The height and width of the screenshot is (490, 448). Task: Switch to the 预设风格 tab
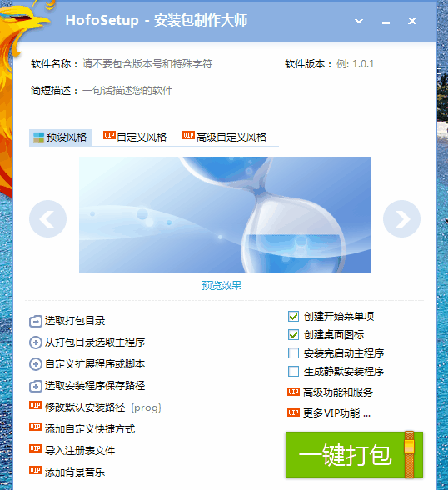(x=60, y=137)
